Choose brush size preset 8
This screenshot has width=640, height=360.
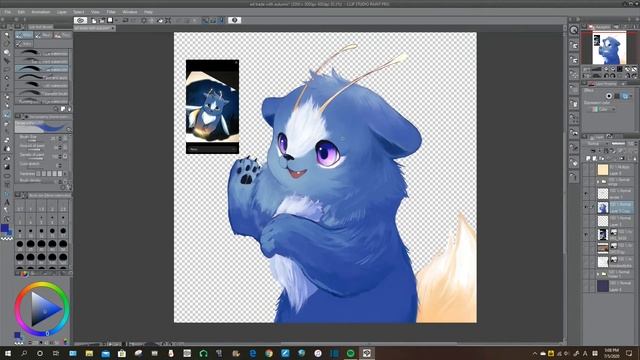pos(20,232)
